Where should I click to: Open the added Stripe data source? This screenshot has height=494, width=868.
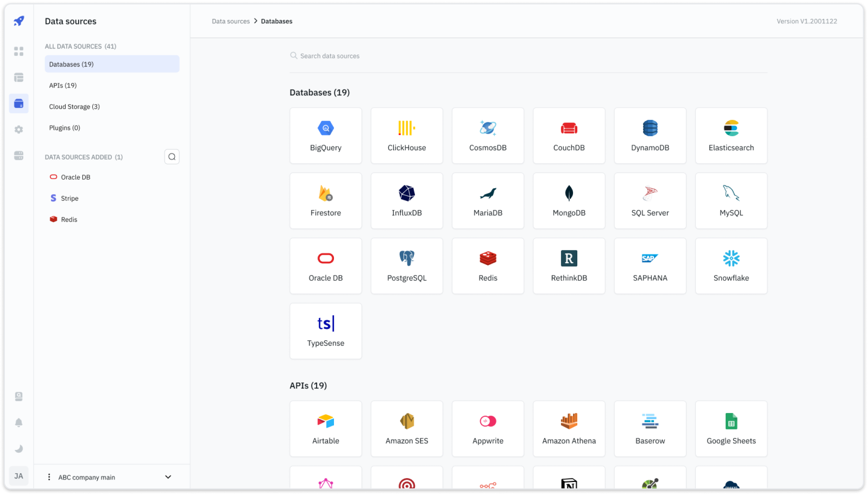pyautogui.click(x=69, y=198)
